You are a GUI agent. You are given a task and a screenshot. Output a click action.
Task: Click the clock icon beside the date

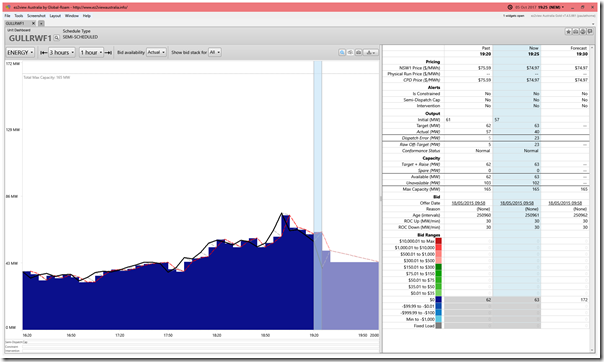point(510,7)
